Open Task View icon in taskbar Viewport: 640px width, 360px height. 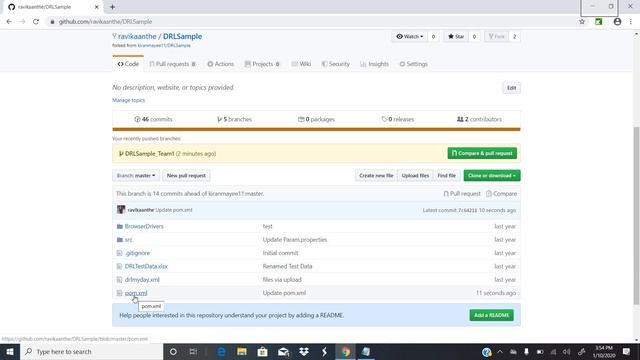tap(193, 351)
